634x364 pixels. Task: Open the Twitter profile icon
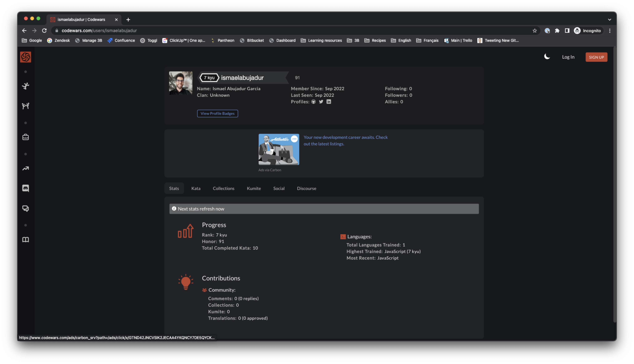point(321,102)
